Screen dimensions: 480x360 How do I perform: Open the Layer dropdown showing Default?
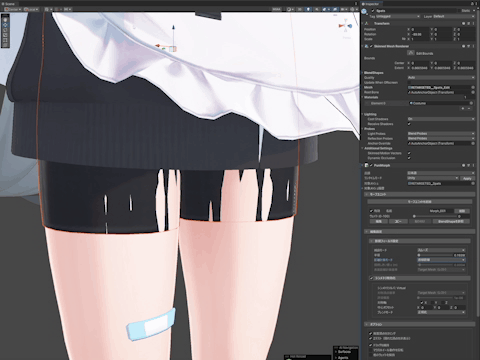coord(454,16)
